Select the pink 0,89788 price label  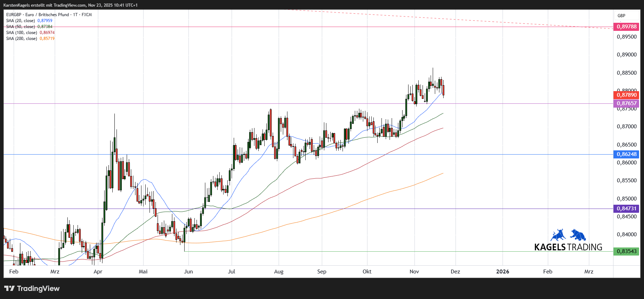click(x=626, y=27)
